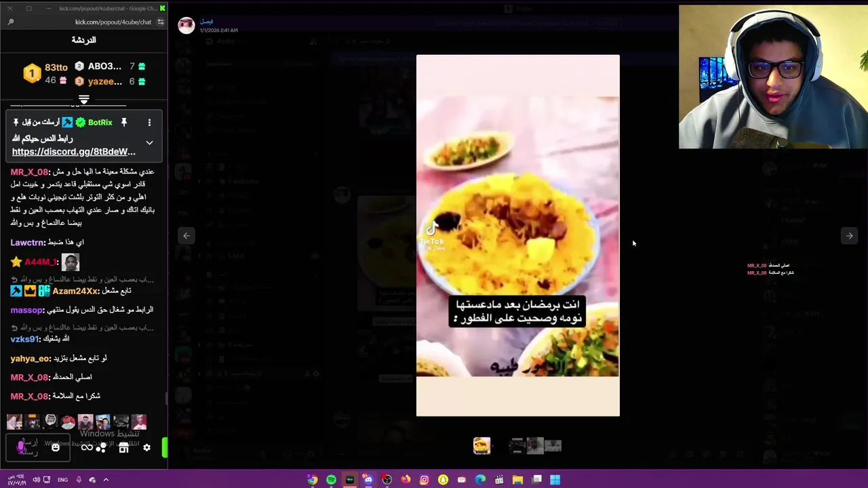Image resolution: width=868 pixels, height=488 pixels.
Task: Click username Azam24Xx in chat
Action: (75, 291)
